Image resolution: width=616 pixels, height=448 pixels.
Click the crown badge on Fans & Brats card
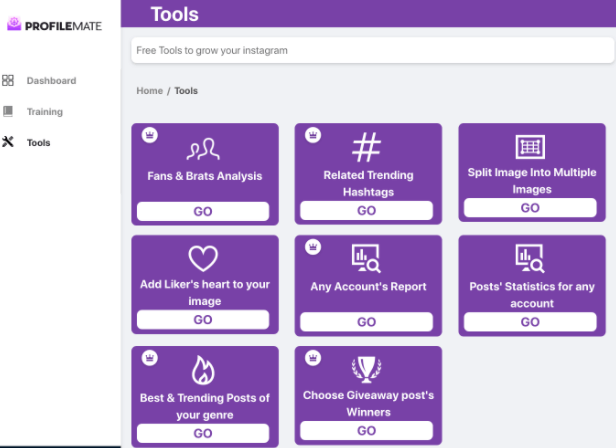(x=150, y=135)
